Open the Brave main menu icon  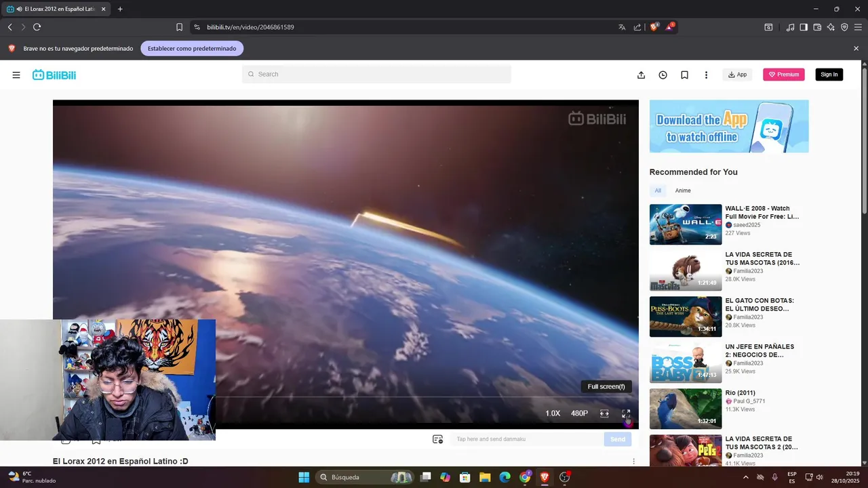coord(858,27)
